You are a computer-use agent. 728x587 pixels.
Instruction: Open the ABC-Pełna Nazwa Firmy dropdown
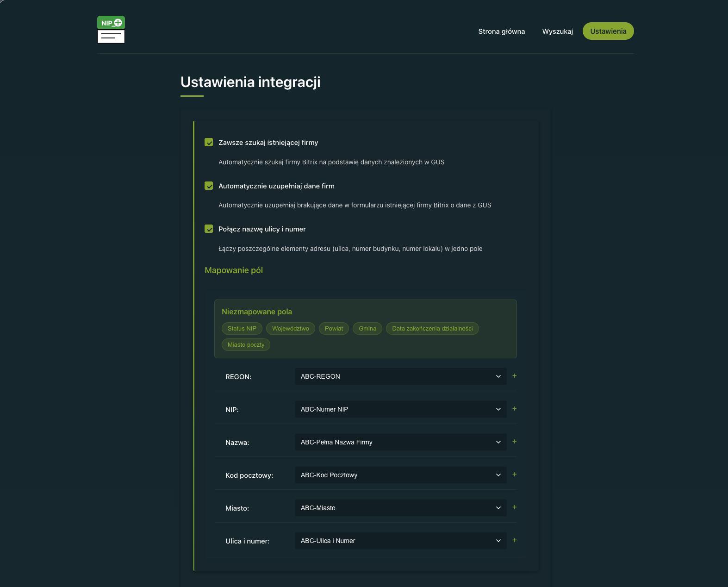coord(400,442)
